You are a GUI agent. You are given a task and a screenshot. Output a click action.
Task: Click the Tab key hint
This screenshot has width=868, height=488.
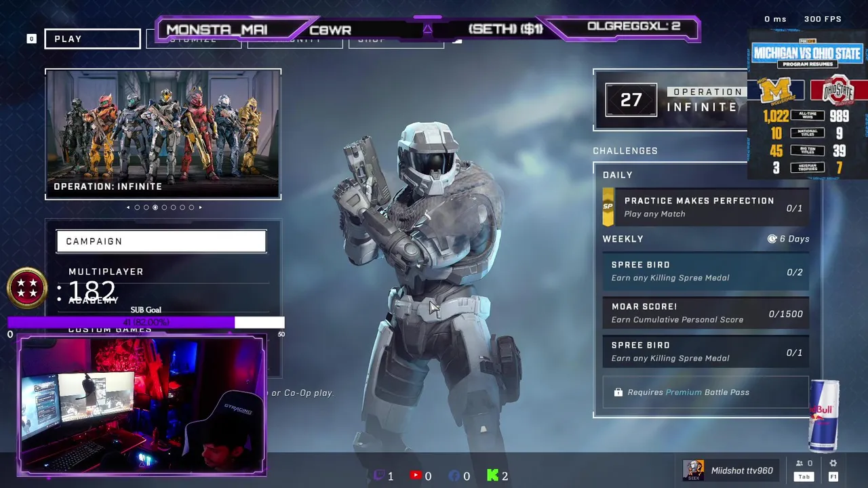point(804,477)
